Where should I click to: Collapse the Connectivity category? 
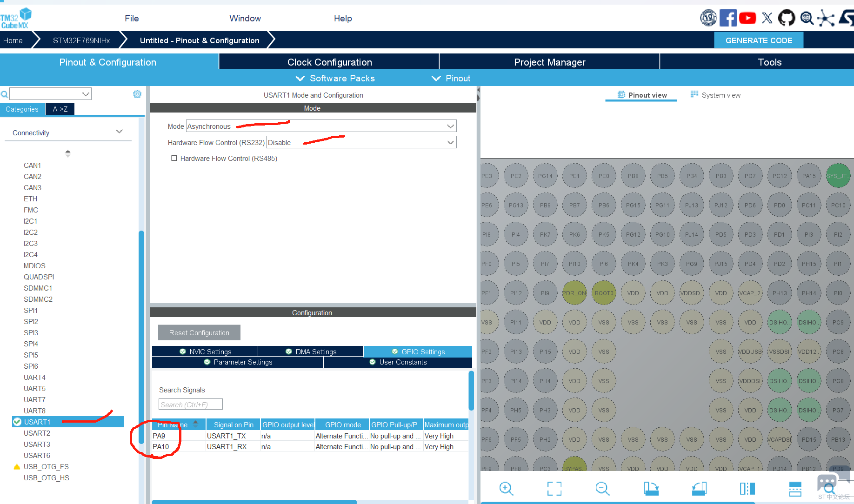pos(119,132)
